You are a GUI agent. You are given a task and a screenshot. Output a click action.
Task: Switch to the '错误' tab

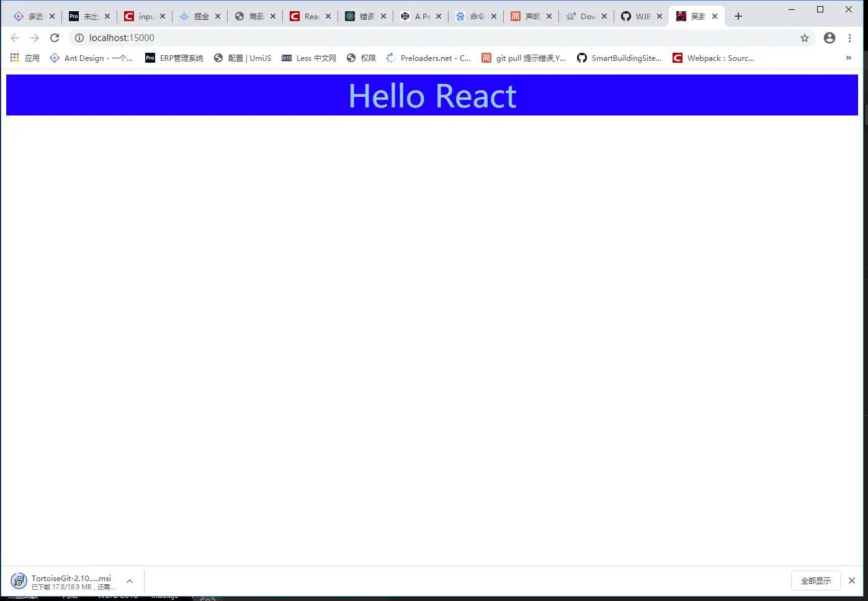coord(365,17)
